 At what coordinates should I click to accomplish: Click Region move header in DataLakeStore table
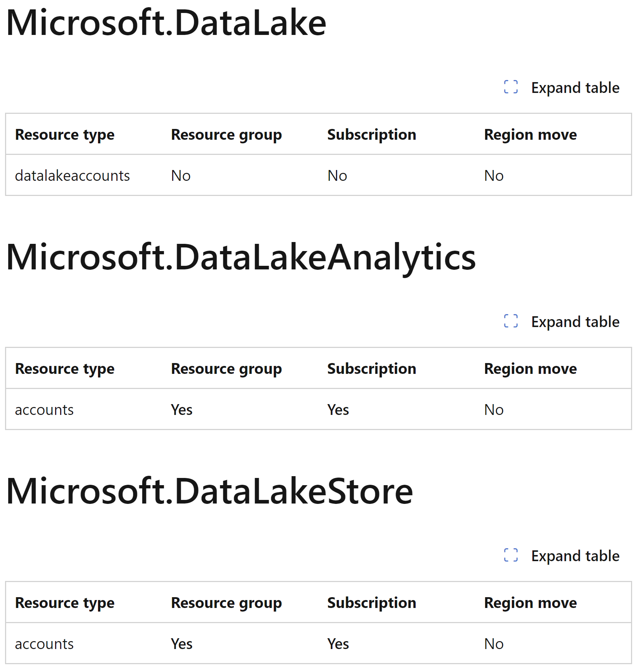tap(531, 603)
